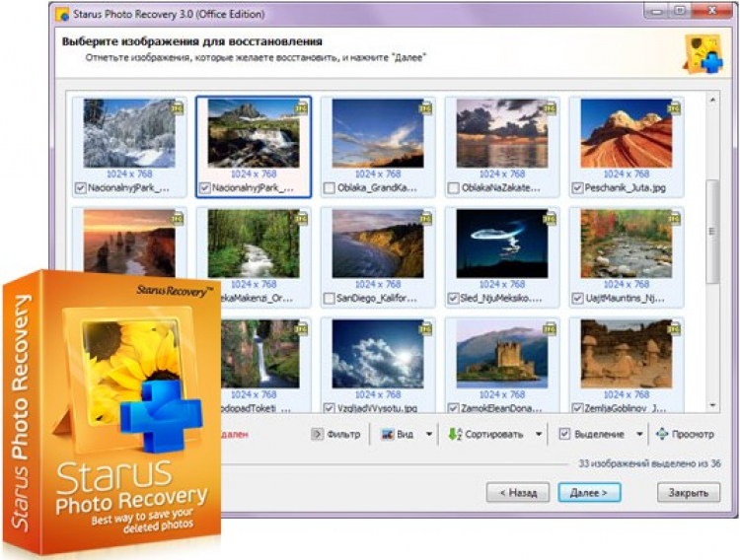740x560 pixels.
Task: Click the scrollbar down arrow
Action: (x=712, y=406)
